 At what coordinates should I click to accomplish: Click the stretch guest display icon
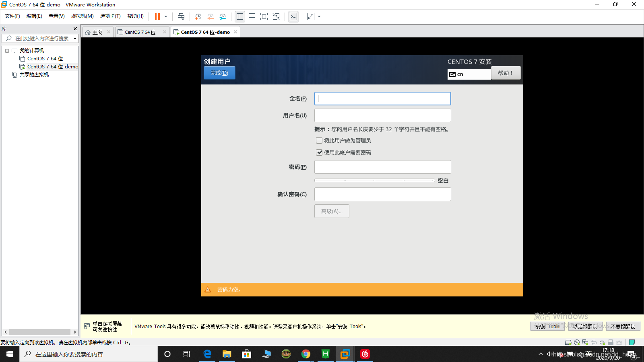(311, 16)
